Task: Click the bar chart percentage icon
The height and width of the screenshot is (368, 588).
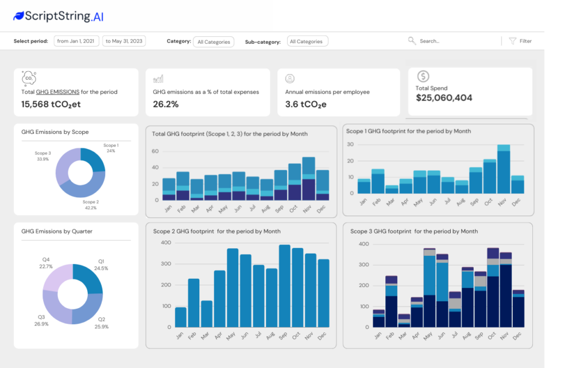Action: 158,78
